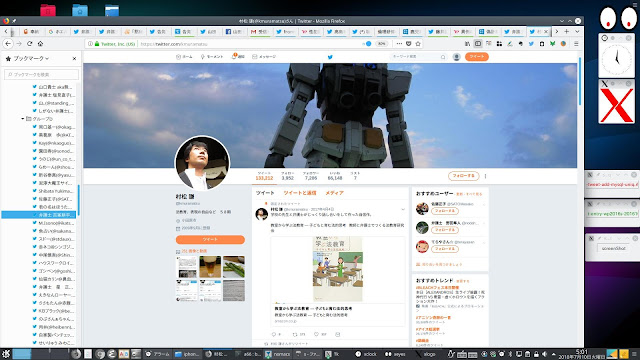Click the taskbar clock showing 5:01
The width and height of the screenshot is (640, 360).
(x=581, y=354)
